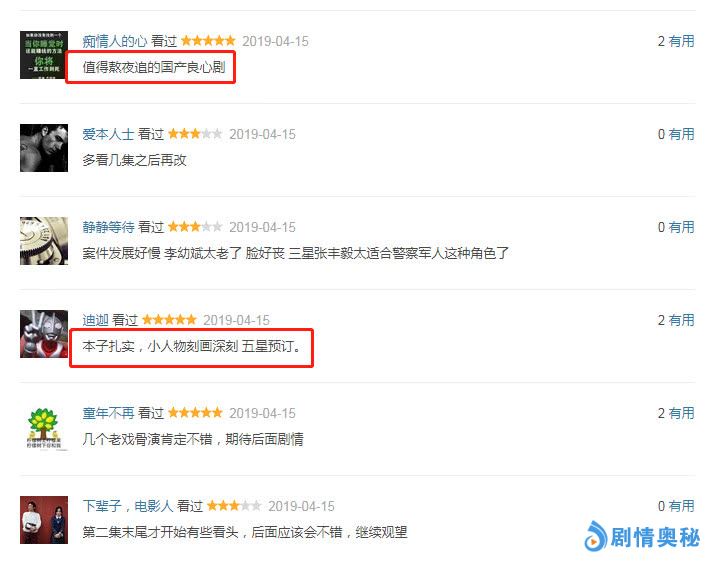Screen dimensions: 728x567
Task: Mark 迪迦 review as 有用
Action: (x=681, y=320)
